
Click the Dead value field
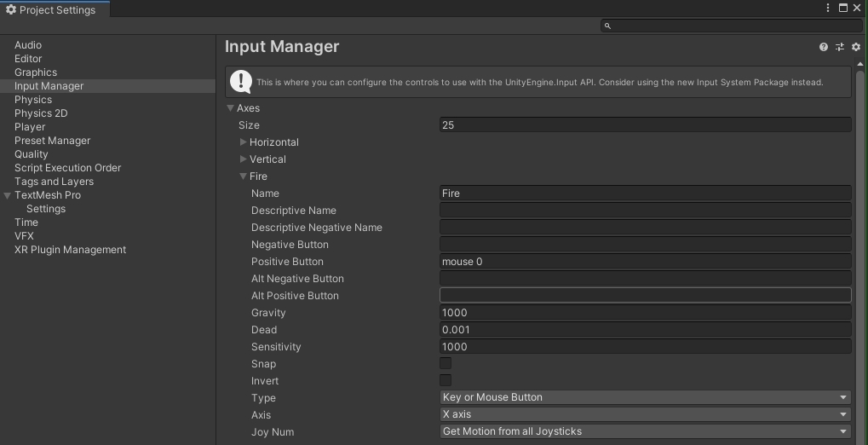[646, 330]
